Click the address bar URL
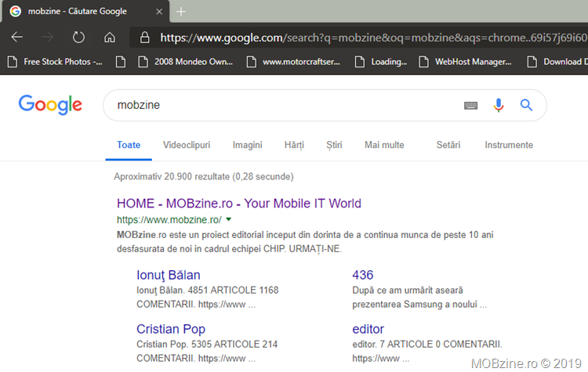 [x=373, y=38]
